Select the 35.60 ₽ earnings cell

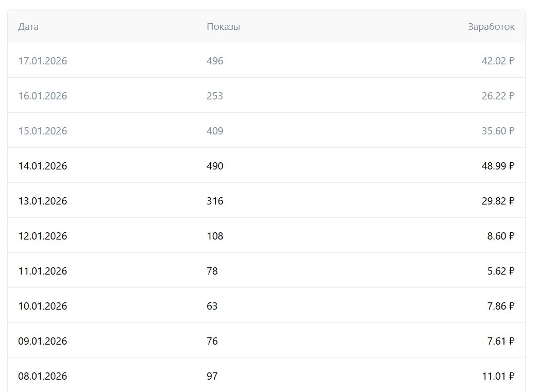(498, 131)
